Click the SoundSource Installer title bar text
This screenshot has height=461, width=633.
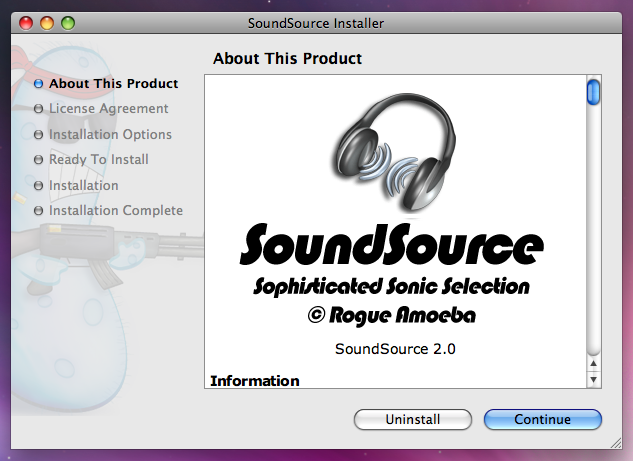coord(316,23)
